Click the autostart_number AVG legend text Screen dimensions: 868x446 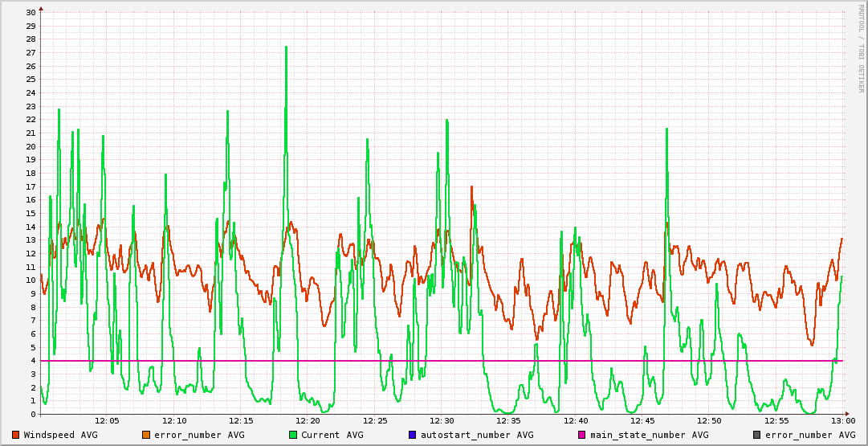[x=476, y=435]
